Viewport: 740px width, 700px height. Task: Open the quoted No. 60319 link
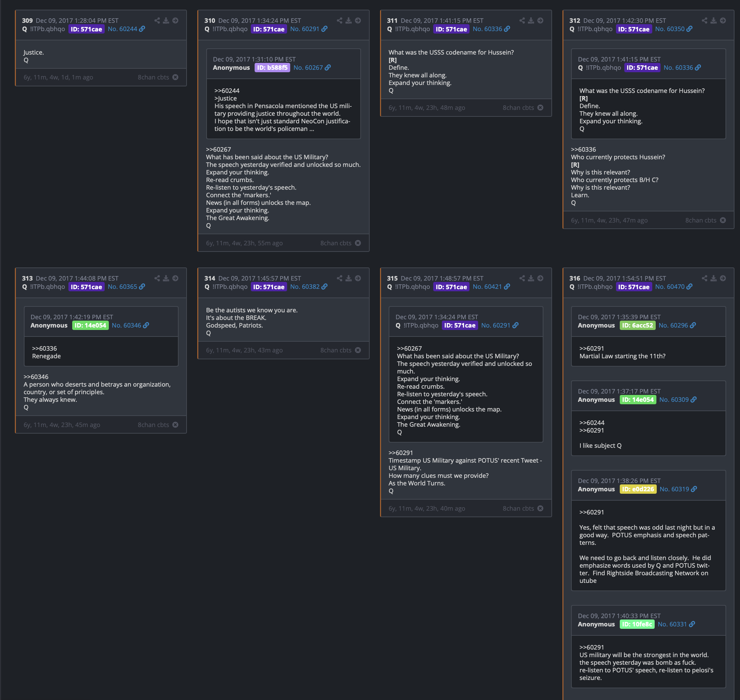(x=678, y=489)
